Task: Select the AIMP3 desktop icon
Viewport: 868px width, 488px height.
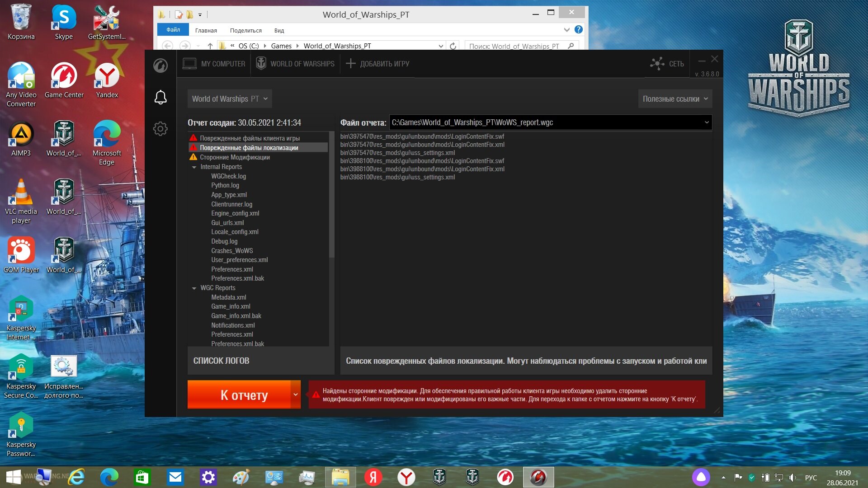Action: click(x=21, y=139)
